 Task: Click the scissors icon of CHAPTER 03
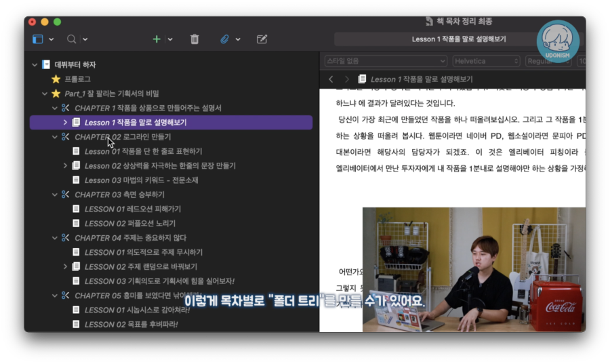[65, 195]
